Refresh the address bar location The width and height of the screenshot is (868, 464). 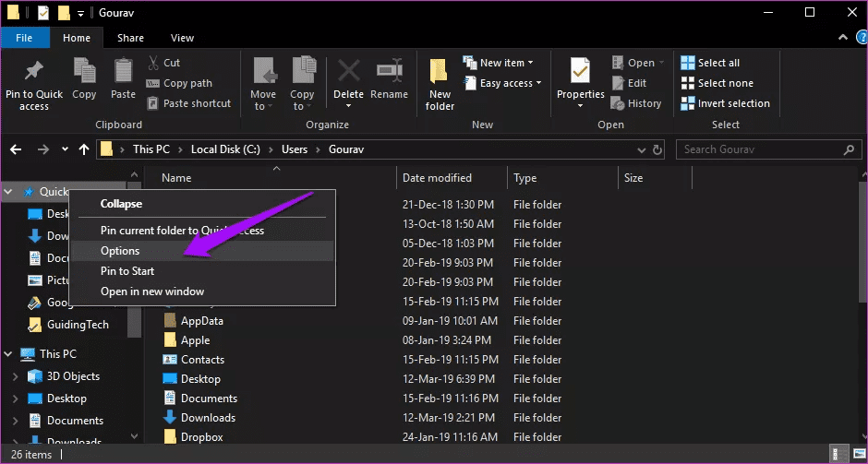point(657,149)
